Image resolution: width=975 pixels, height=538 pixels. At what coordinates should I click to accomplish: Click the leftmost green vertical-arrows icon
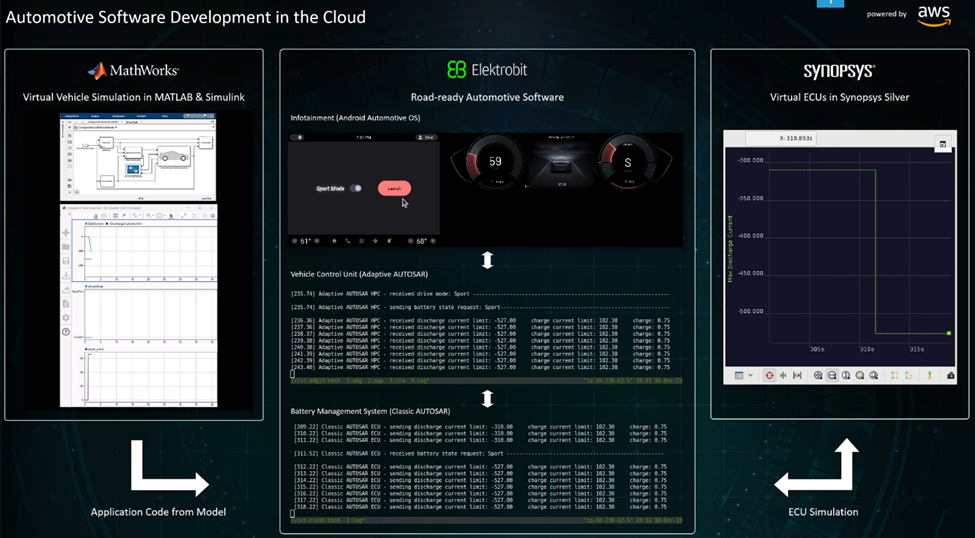coord(895,376)
